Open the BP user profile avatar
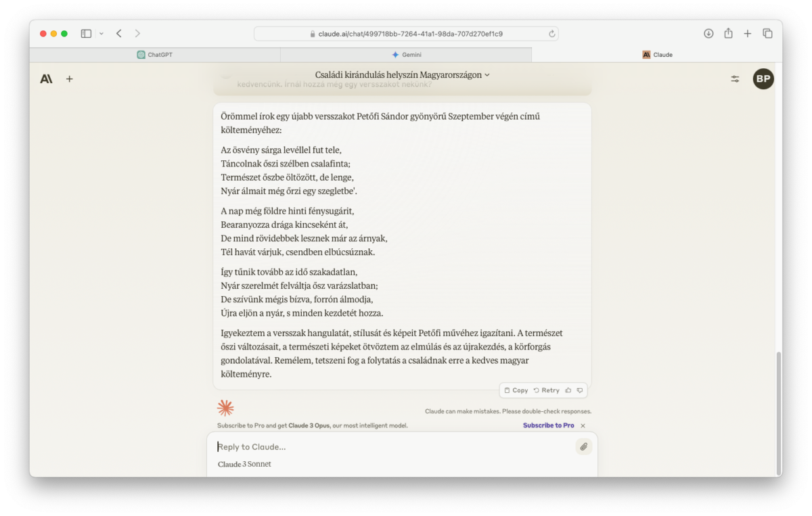 [x=763, y=79]
